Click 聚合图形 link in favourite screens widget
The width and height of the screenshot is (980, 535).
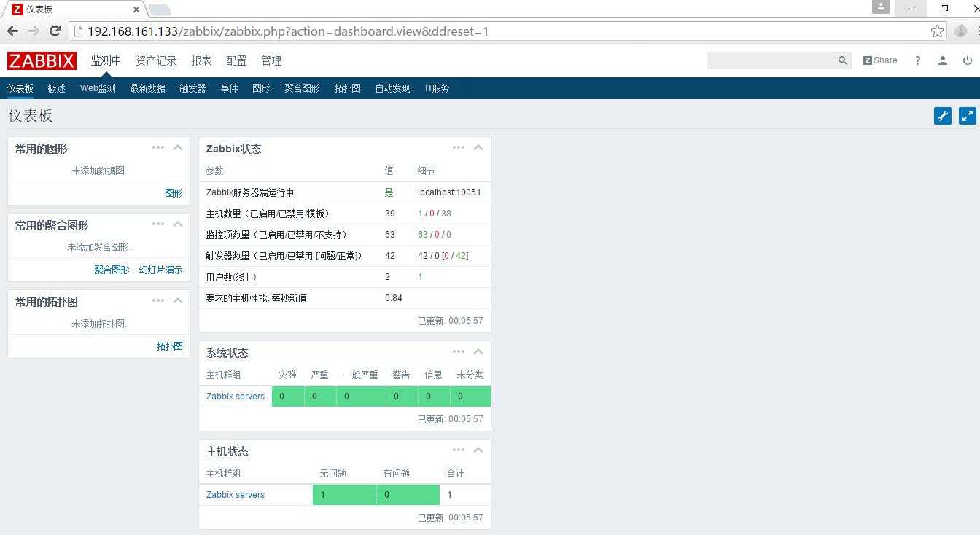112,270
